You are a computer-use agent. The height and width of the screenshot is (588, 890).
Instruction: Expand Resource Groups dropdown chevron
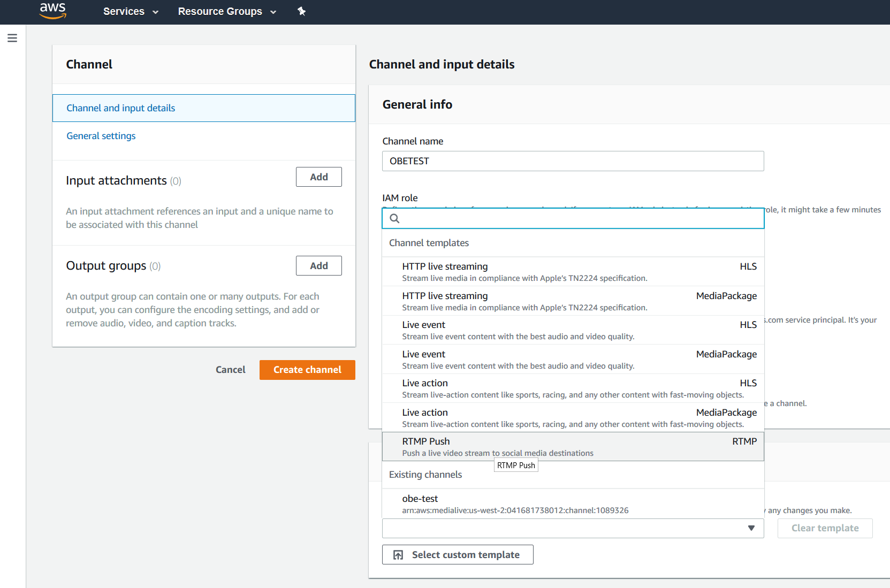pyautogui.click(x=273, y=12)
